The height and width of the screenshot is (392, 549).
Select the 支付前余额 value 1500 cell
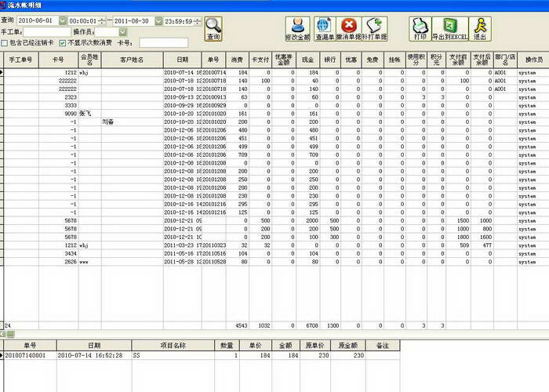tap(458, 221)
